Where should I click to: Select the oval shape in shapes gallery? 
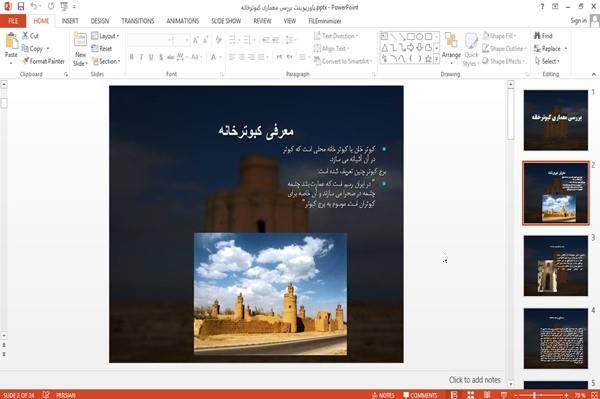point(420,37)
